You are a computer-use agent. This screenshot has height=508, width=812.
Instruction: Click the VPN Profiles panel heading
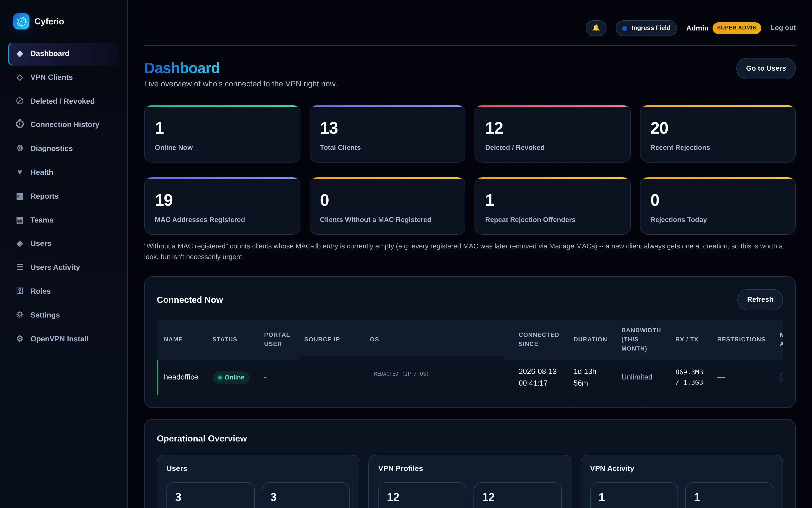point(400,468)
